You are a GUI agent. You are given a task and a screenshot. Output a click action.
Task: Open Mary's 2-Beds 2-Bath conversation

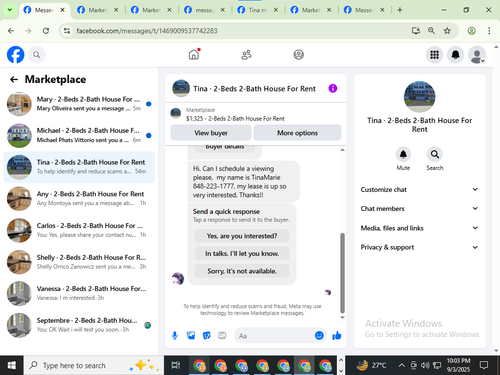click(79, 104)
